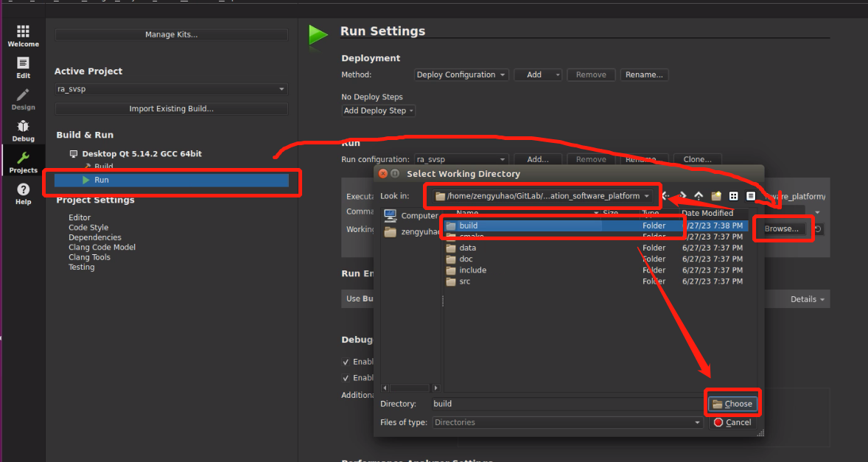Open the Welcome mode in sidebar
This screenshot has height=462, width=868.
point(23,35)
